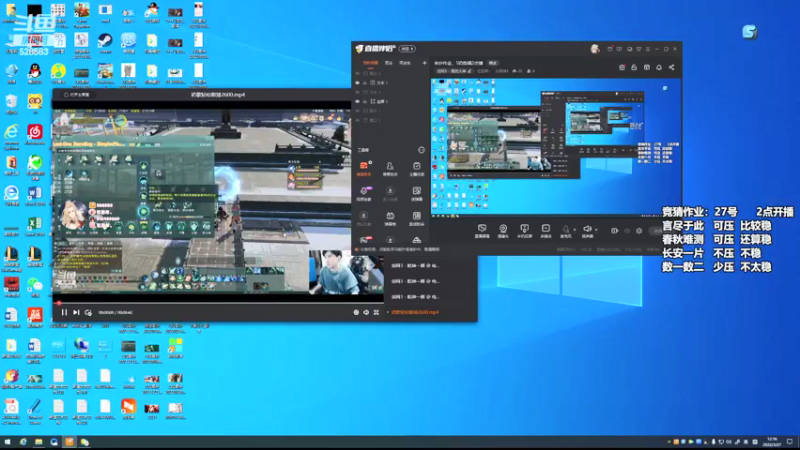Screen dimensions: 800x450
Task: Add a new scene with the plus icon
Action: point(424,63)
